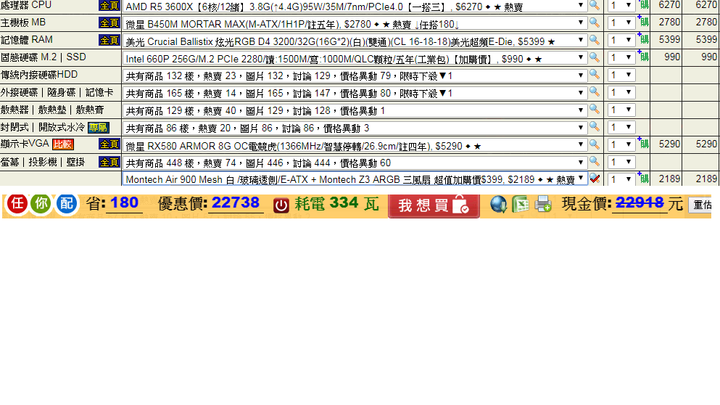Image resolution: width=720 pixels, height=405 pixels.
Task: Open the 水冷 dropdown listing 86 products
Action: 354,128
